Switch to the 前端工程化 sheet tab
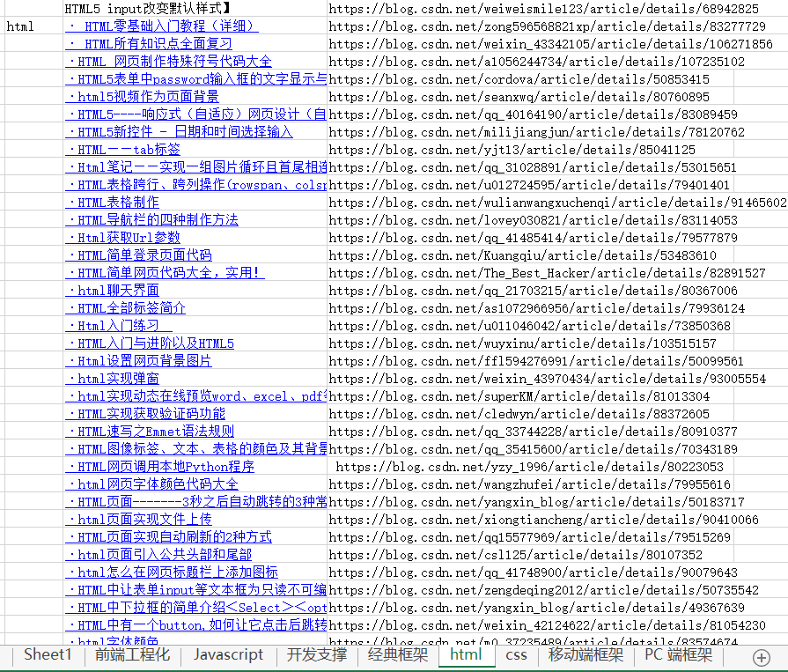Image resolution: width=788 pixels, height=672 pixels. tap(133, 654)
